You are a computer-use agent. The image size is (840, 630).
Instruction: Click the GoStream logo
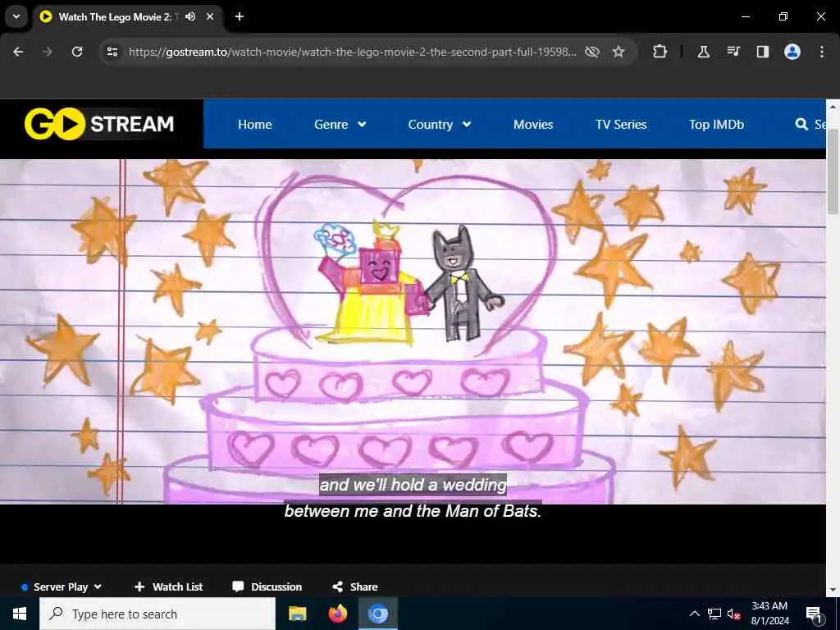(x=99, y=124)
